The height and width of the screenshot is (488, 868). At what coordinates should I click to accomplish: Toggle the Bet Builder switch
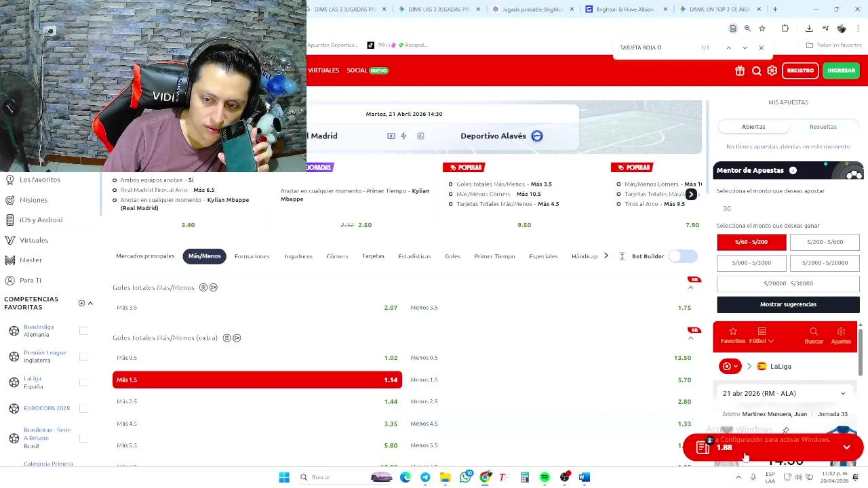point(683,256)
